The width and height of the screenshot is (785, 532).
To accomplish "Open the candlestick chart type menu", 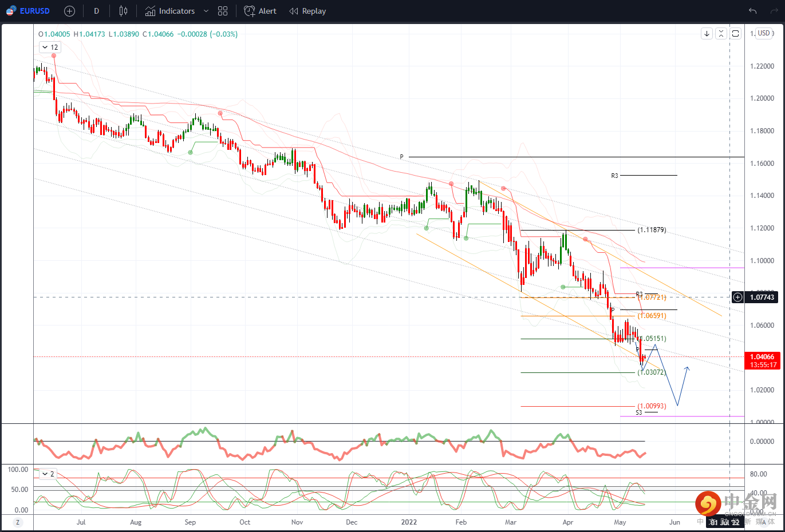I will (123, 11).
